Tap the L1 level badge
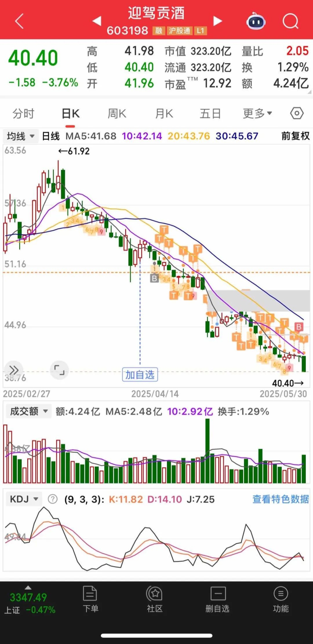Image resolution: width=313 pixels, height=644 pixels. (x=201, y=31)
